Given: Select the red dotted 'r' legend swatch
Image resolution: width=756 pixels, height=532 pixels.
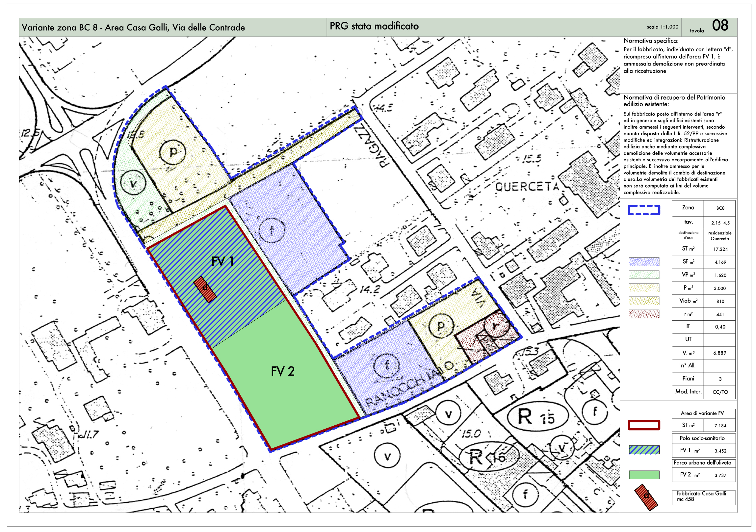Looking at the screenshot, I should point(644,314).
